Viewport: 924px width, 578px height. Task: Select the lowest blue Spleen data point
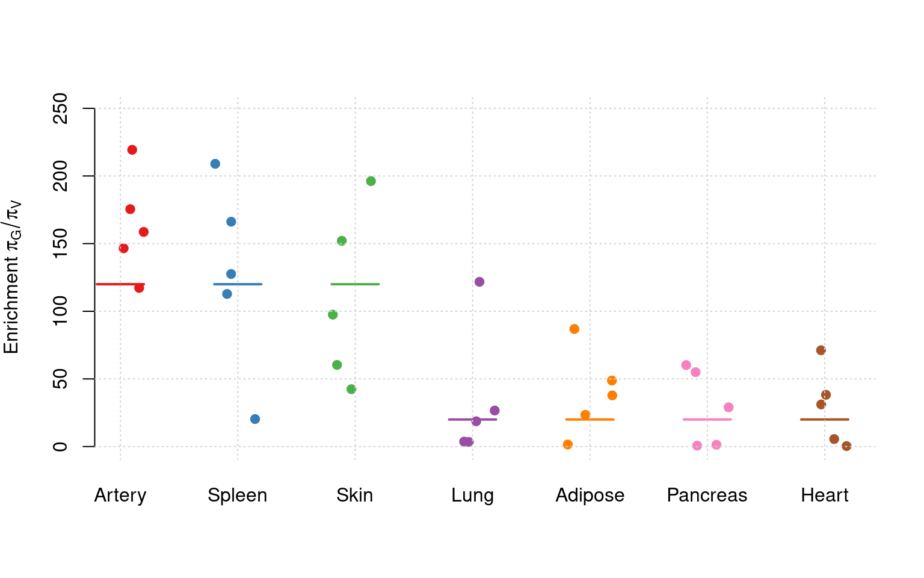pos(255,419)
